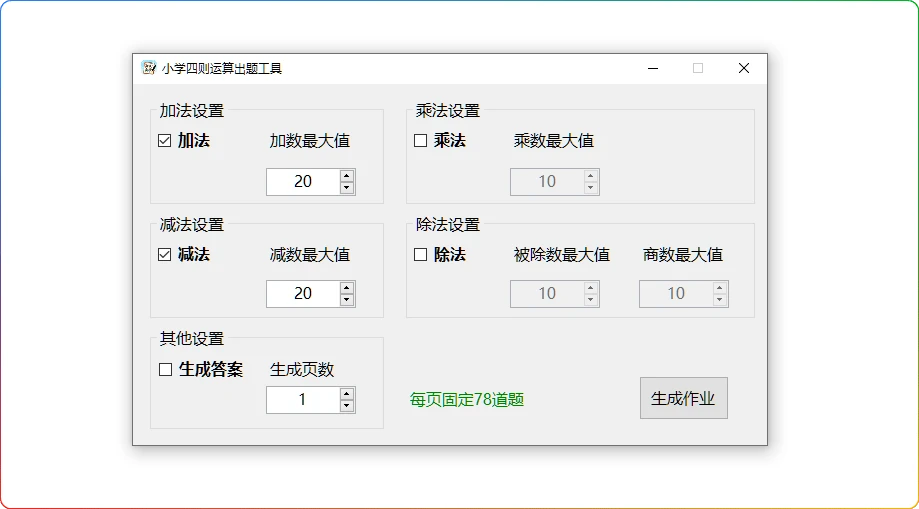This screenshot has height=509, width=919.
Task: Increase 加数最大值 with up arrow
Action: [347, 176]
